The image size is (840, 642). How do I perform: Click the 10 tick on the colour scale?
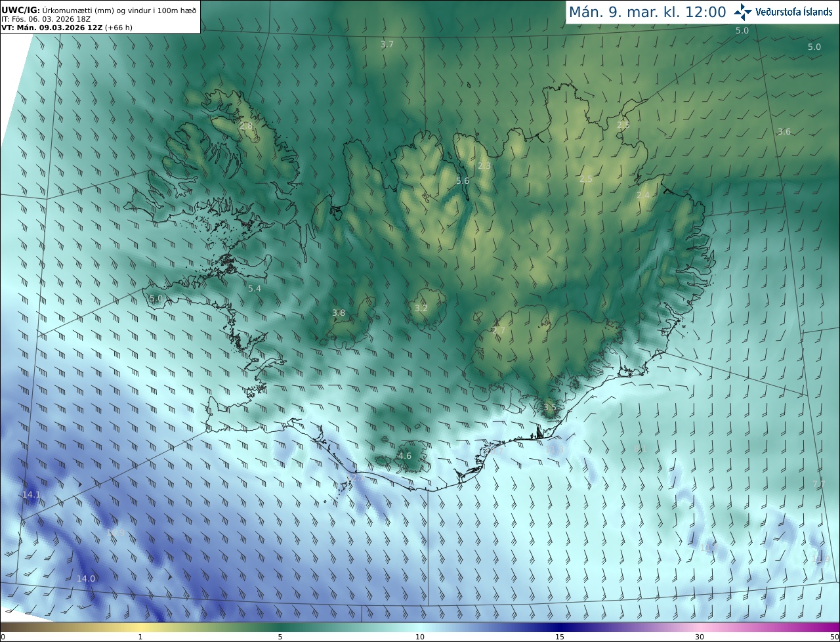(x=420, y=637)
